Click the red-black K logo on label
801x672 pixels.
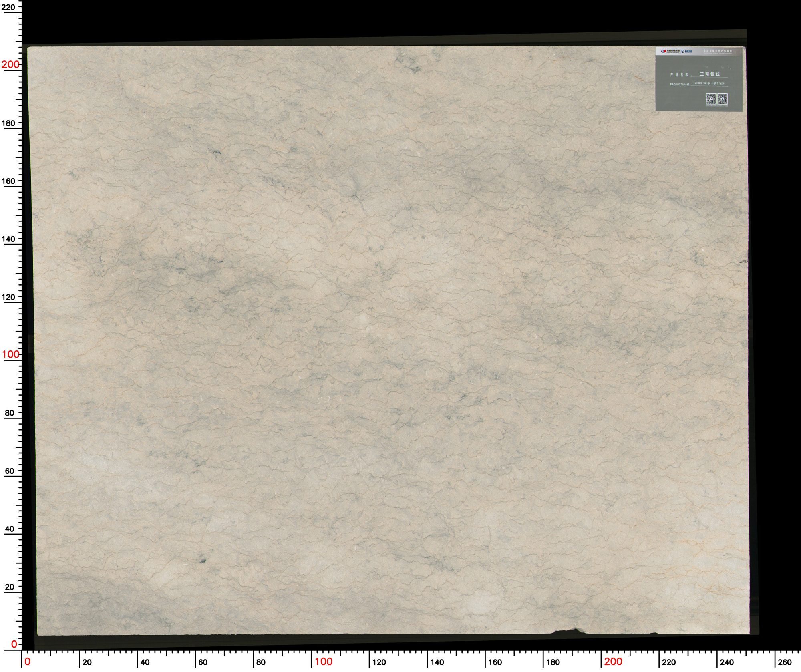[x=664, y=51]
